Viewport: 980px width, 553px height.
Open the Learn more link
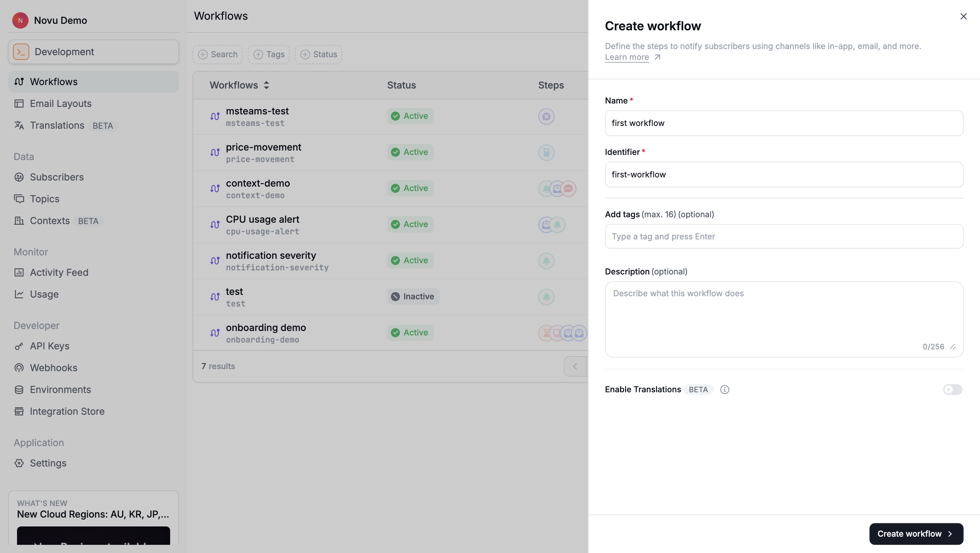coord(626,57)
